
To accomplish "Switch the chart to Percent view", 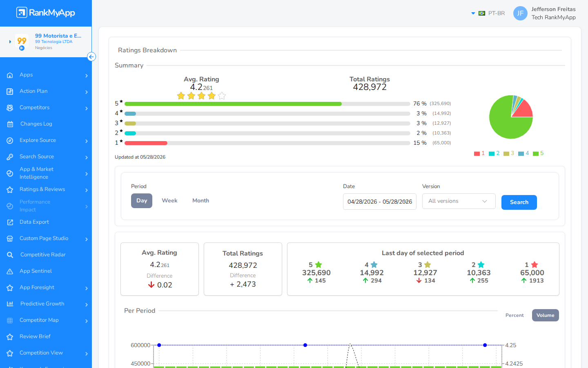I will click(514, 315).
